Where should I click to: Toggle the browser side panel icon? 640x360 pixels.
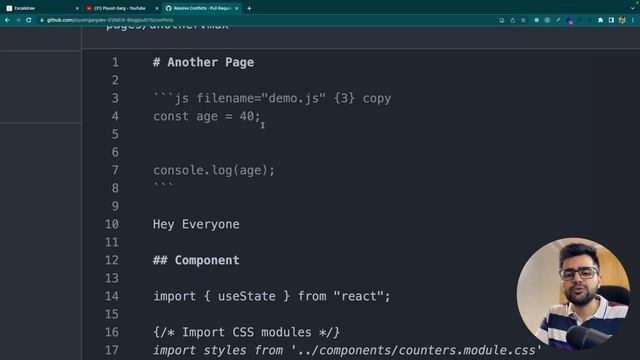[611, 20]
